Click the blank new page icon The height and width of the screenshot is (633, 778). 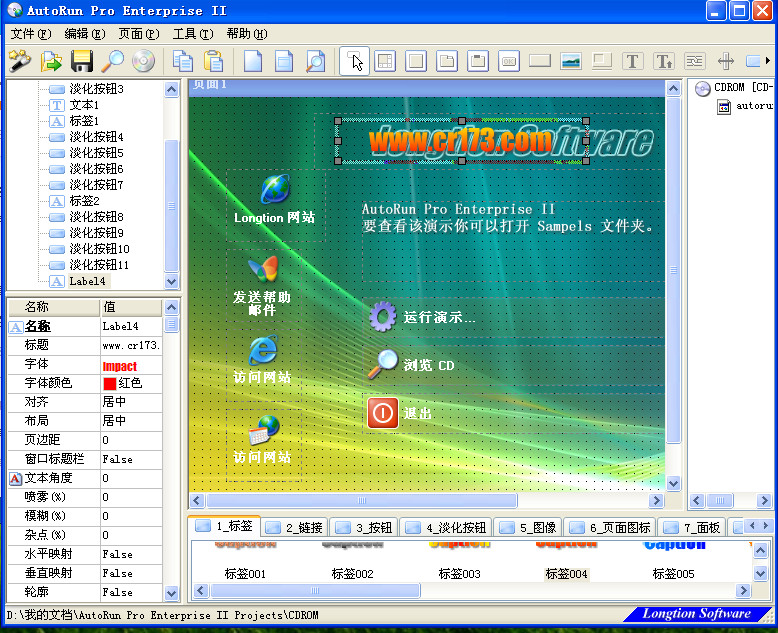click(x=253, y=61)
